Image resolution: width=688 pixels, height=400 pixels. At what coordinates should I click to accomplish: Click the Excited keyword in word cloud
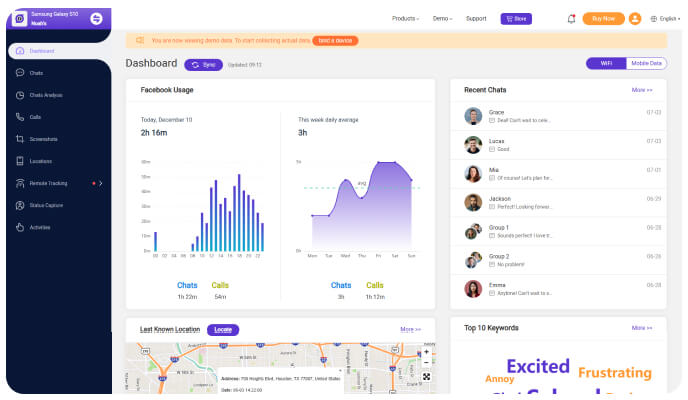pos(538,366)
